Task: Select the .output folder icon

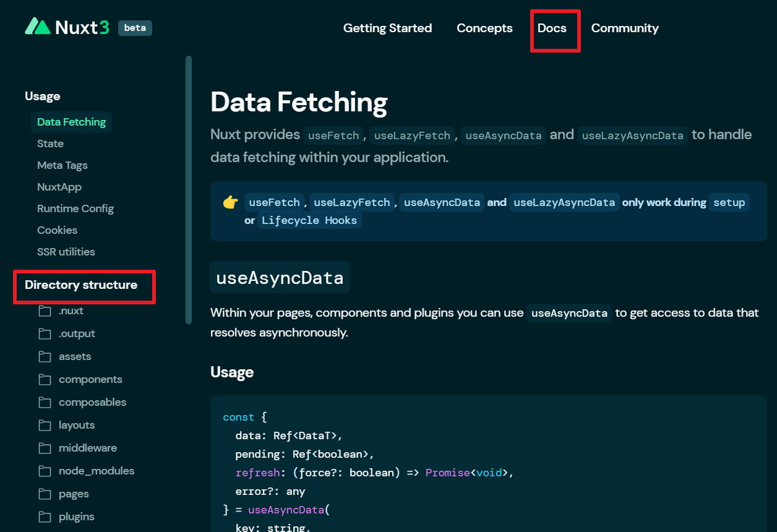Action: click(x=45, y=333)
